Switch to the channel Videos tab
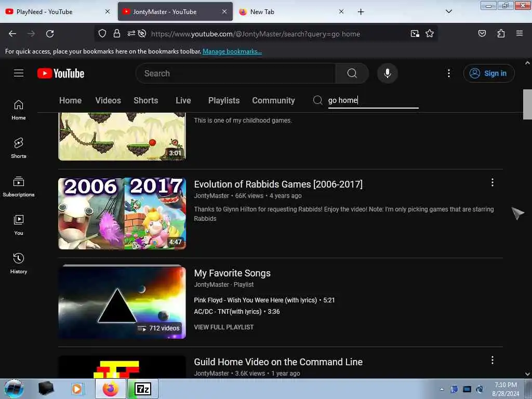Screen dimensions: 532x399 coord(108,100)
